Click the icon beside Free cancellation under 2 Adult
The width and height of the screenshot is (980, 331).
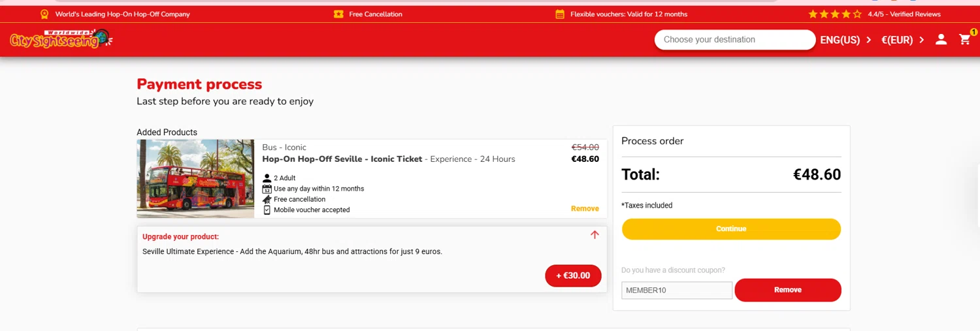point(267,199)
